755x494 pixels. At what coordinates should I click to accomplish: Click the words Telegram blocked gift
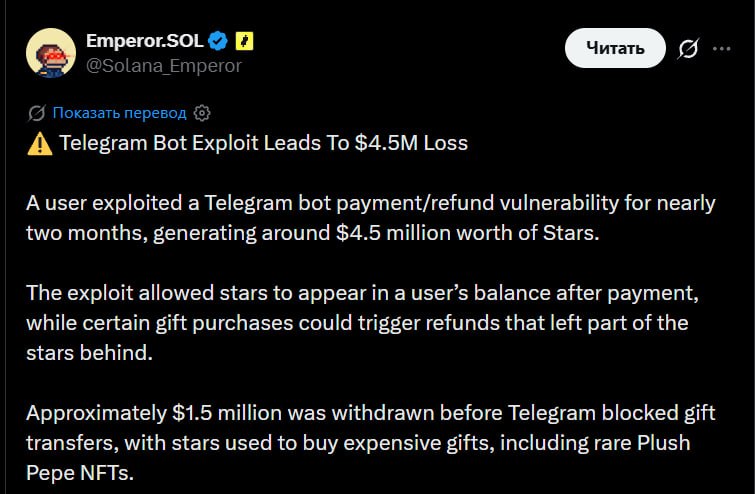click(612, 413)
